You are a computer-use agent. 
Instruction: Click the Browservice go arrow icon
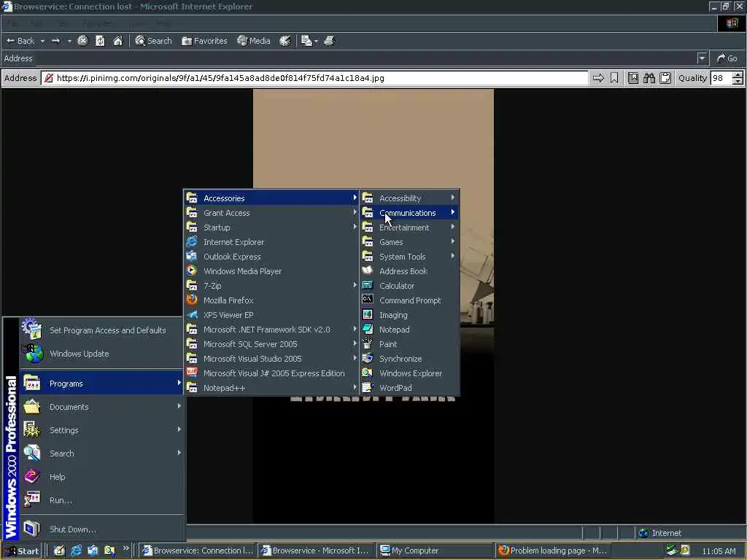[598, 78]
